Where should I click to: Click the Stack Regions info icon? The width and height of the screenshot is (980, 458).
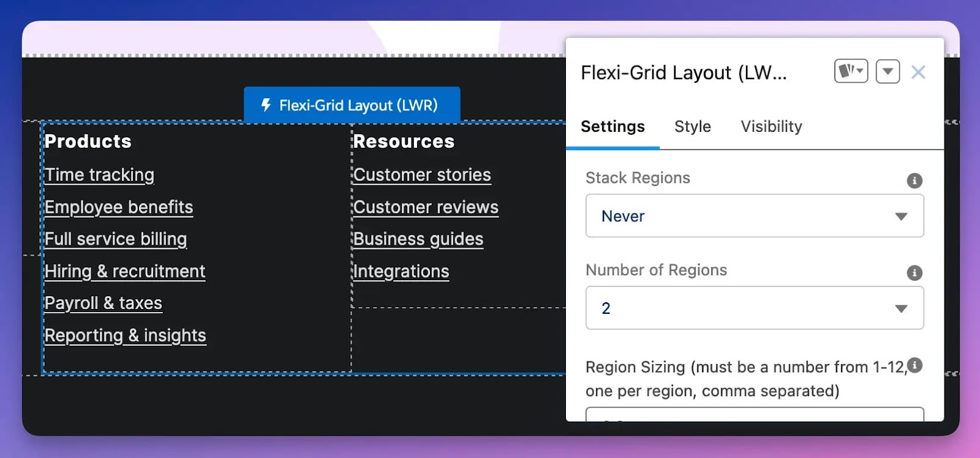point(914,180)
